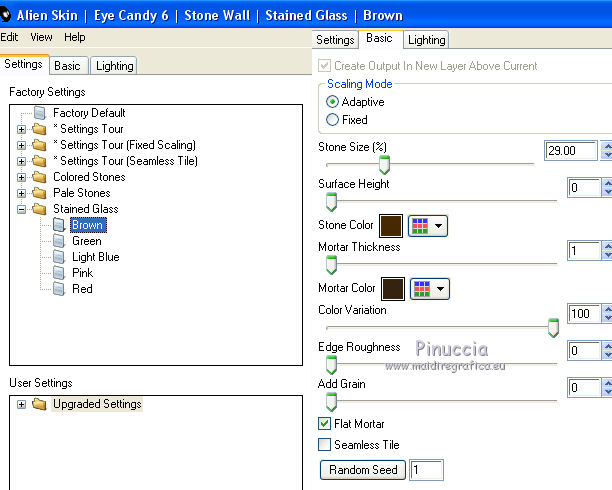612x490 pixels.
Task: Click the Brown preset file icon
Action: [59, 225]
